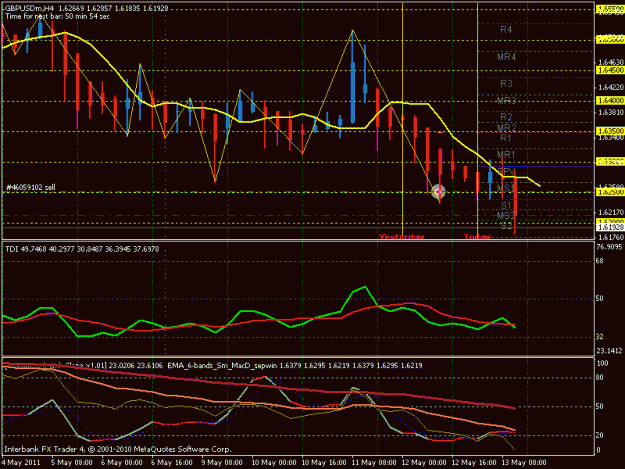
Task: Click the R4 pivot level label
Action: 506,29
